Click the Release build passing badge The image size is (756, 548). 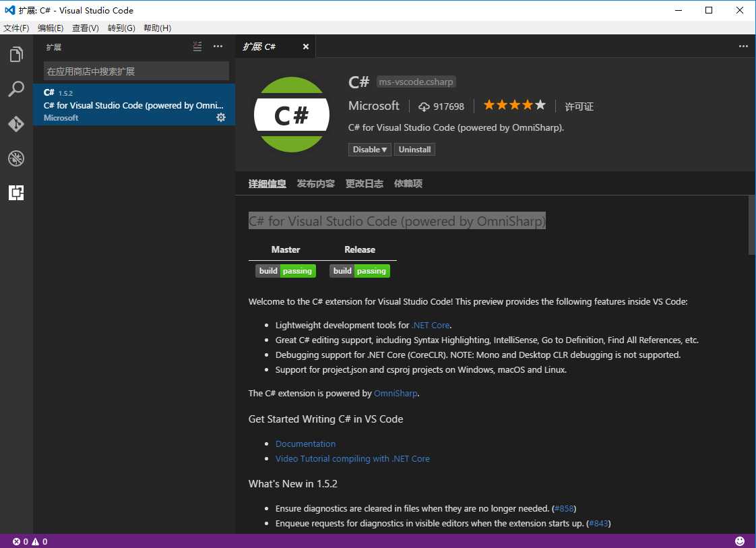coord(360,271)
